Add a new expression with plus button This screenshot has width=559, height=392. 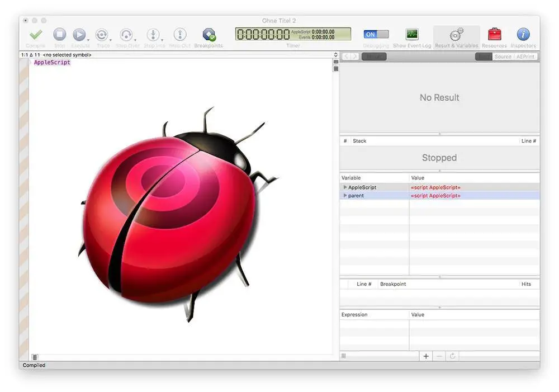pyautogui.click(x=425, y=356)
